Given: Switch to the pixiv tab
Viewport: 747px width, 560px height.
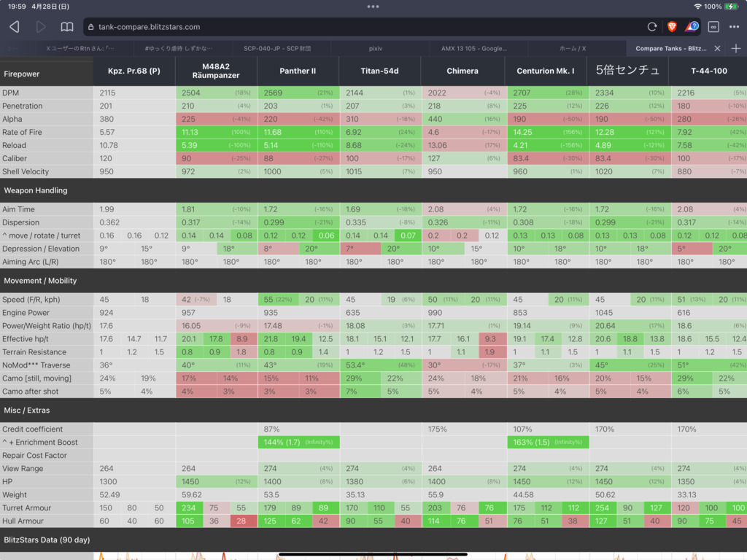Looking at the screenshot, I should coord(376,48).
